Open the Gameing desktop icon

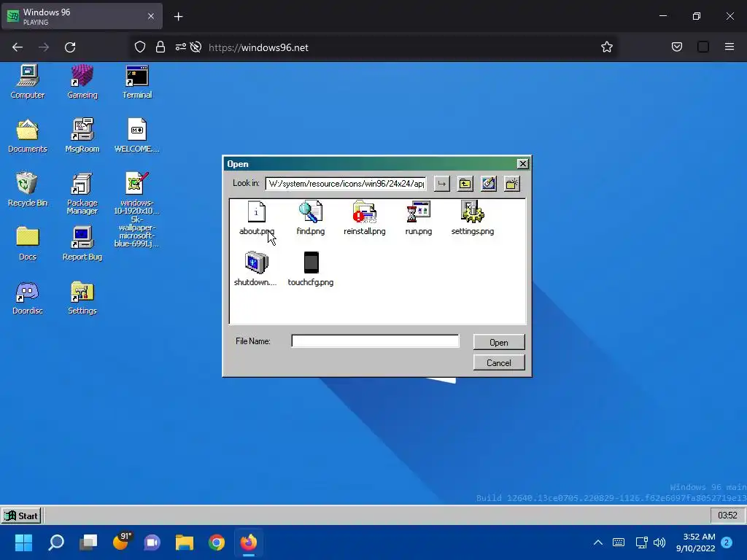coord(82,82)
